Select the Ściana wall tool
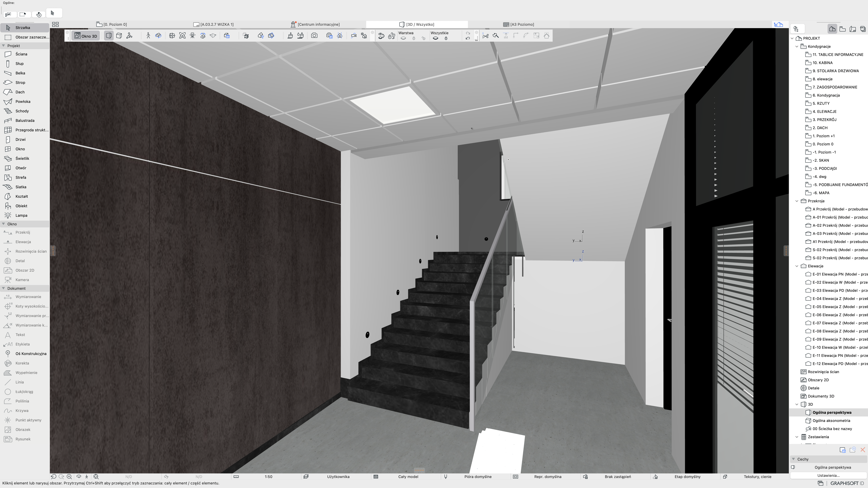The height and width of the screenshot is (488, 868). point(21,54)
